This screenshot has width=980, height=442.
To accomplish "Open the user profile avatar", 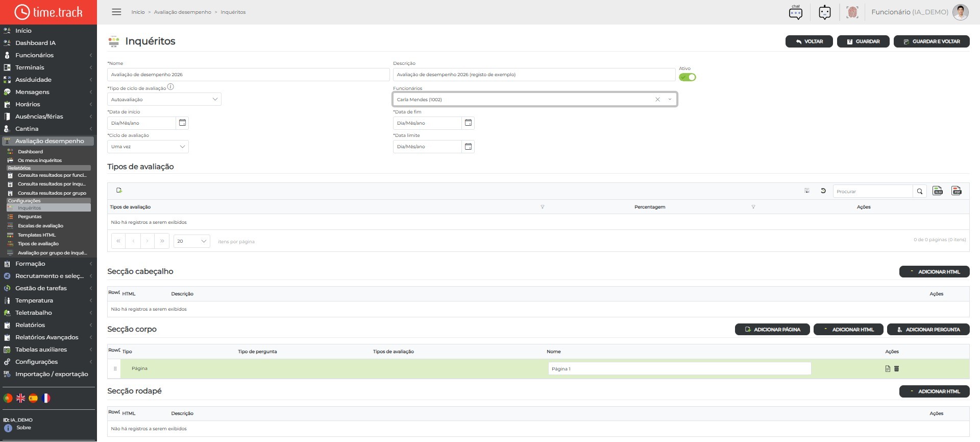I will pyautogui.click(x=960, y=12).
